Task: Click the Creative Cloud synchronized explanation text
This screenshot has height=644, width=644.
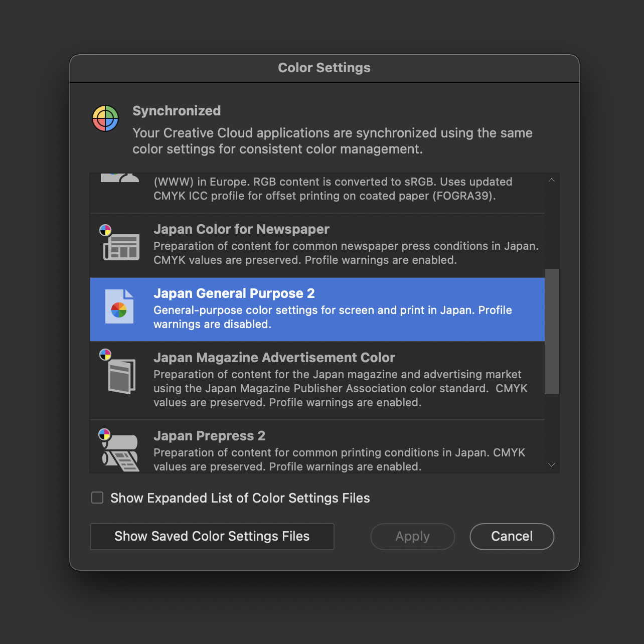Action: 333,141
